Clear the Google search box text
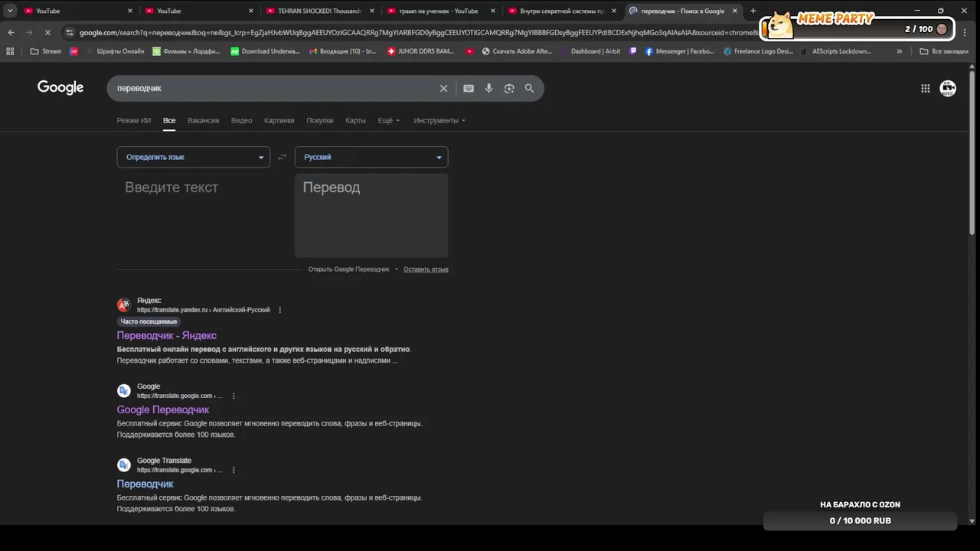Viewport: 980px width, 551px height. tap(443, 88)
